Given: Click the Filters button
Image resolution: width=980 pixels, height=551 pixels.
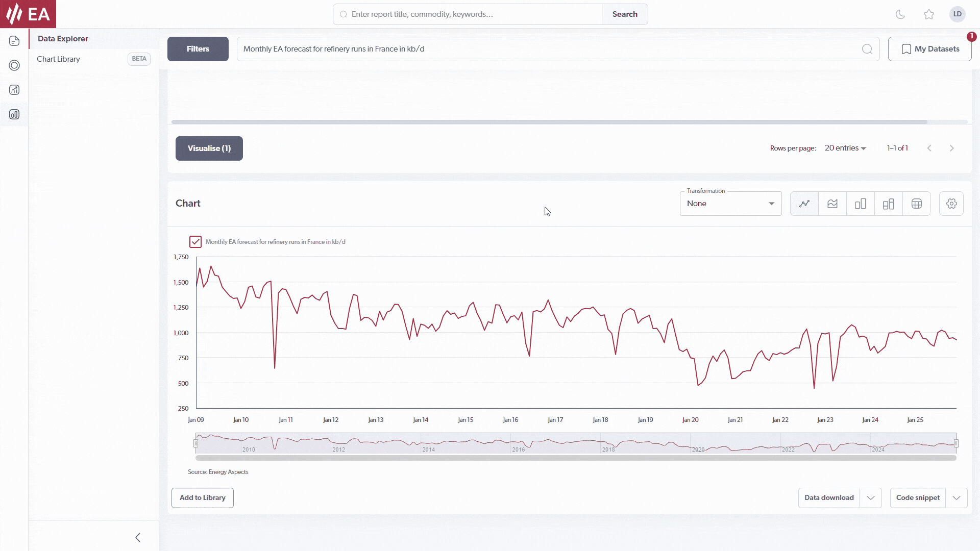Looking at the screenshot, I should pos(198,49).
